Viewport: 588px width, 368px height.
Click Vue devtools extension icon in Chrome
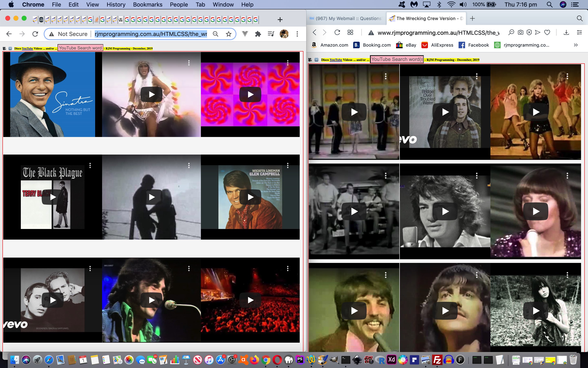coord(245,34)
